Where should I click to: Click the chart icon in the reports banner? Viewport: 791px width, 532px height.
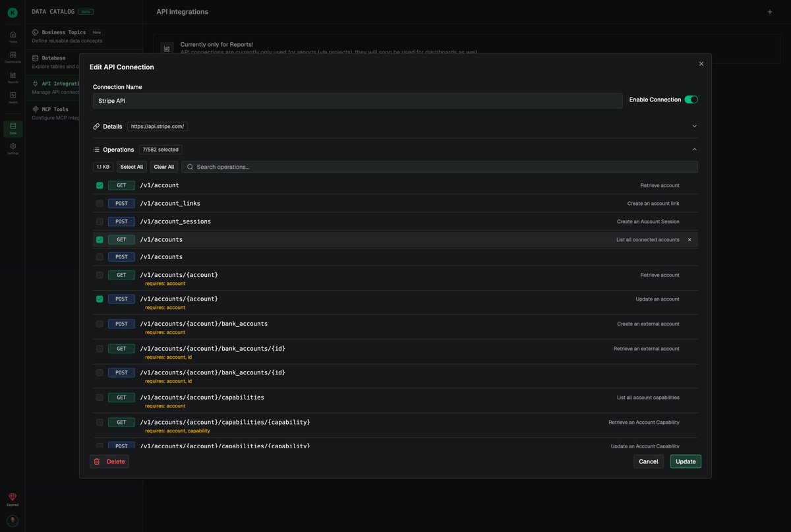point(167,49)
